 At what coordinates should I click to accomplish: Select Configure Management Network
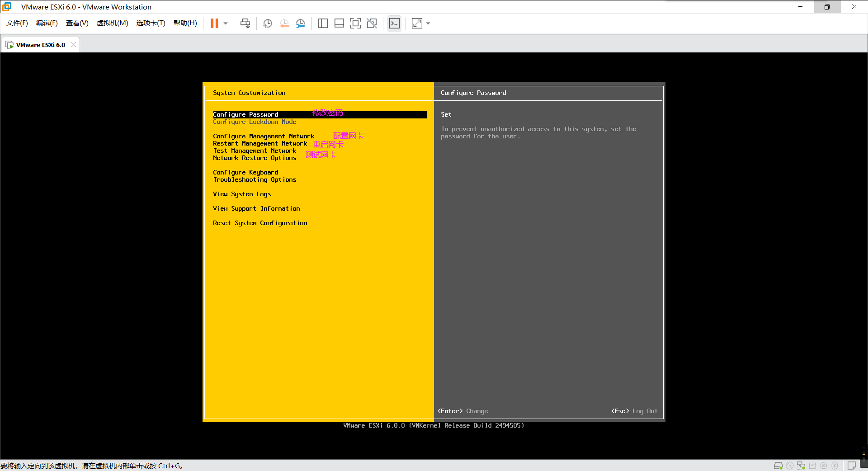pyautogui.click(x=264, y=137)
